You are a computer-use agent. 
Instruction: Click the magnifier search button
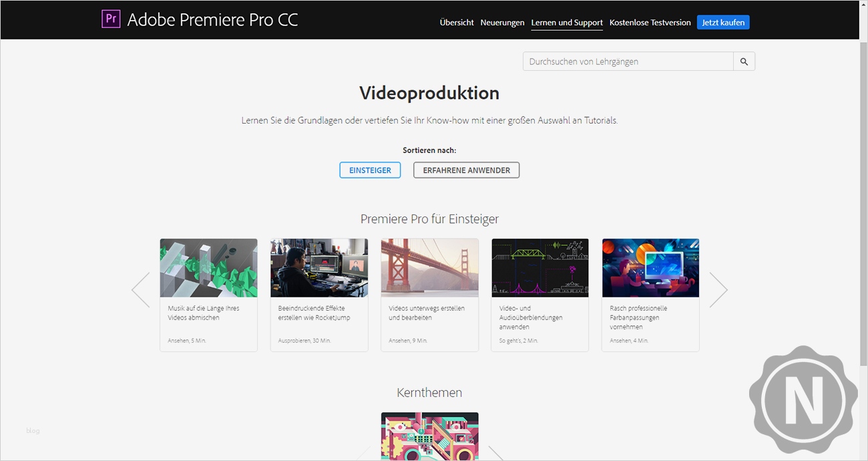pos(744,61)
